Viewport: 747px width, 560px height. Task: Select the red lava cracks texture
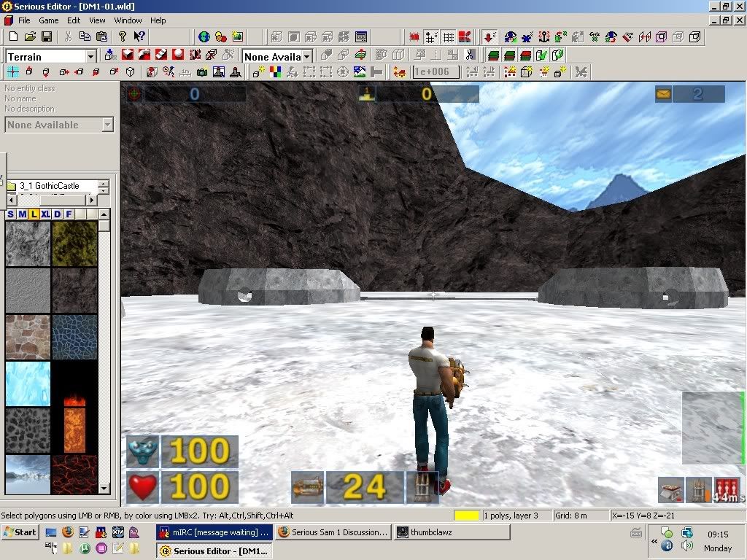point(74,474)
